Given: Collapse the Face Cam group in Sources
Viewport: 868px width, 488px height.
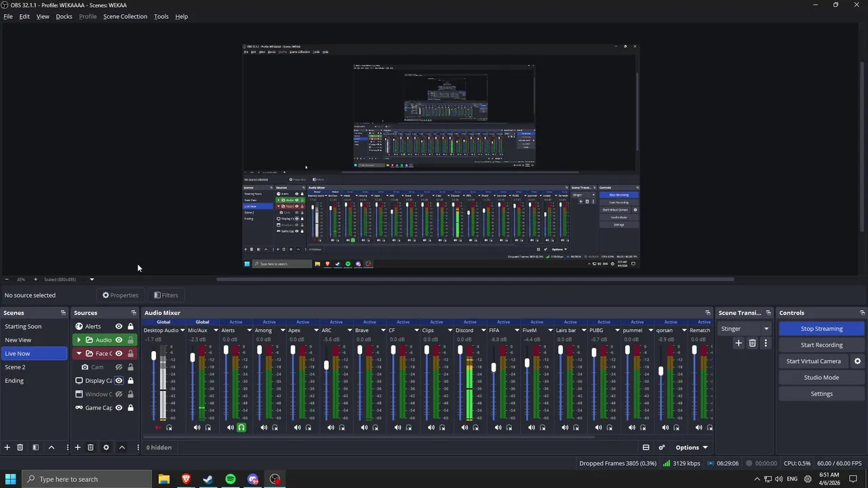Looking at the screenshot, I should coord(79,354).
